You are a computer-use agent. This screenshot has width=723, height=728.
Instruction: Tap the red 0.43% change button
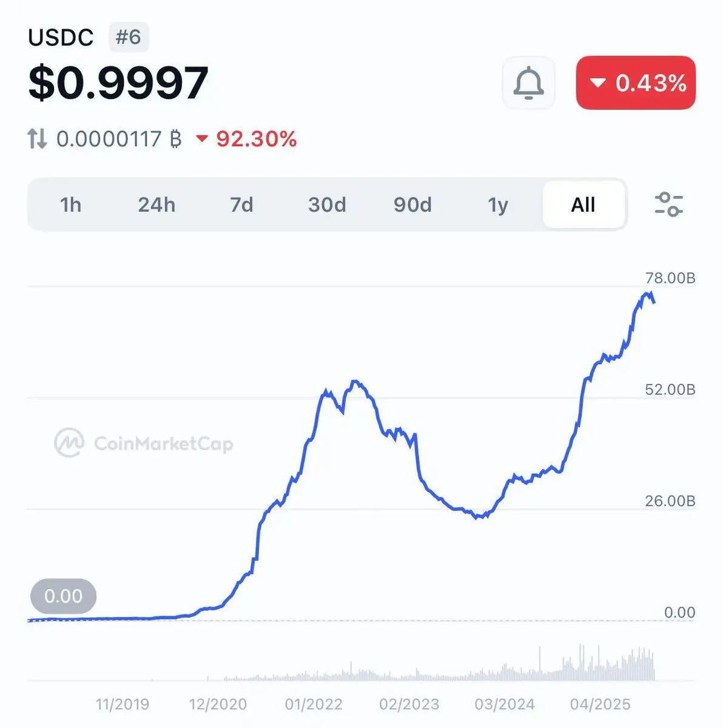(636, 83)
